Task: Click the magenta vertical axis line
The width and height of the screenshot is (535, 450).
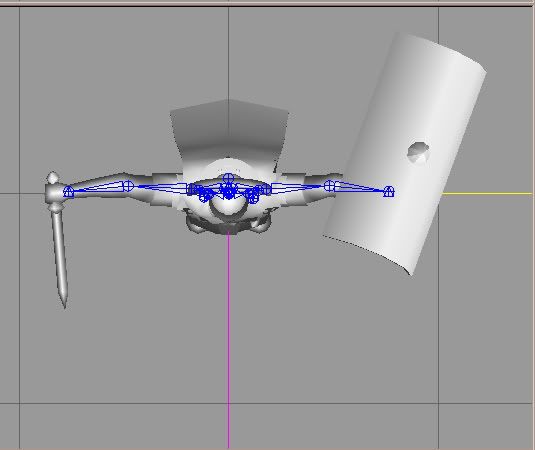Action: click(x=229, y=339)
